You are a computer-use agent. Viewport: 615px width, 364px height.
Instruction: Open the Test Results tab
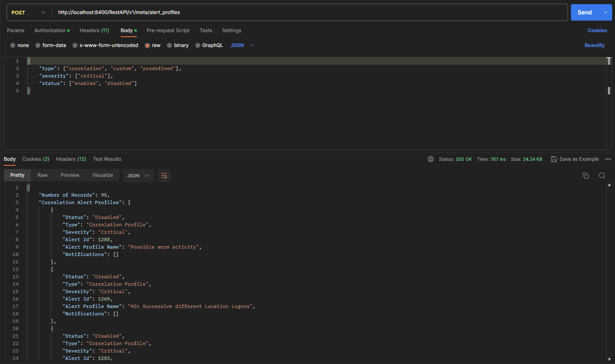point(107,159)
